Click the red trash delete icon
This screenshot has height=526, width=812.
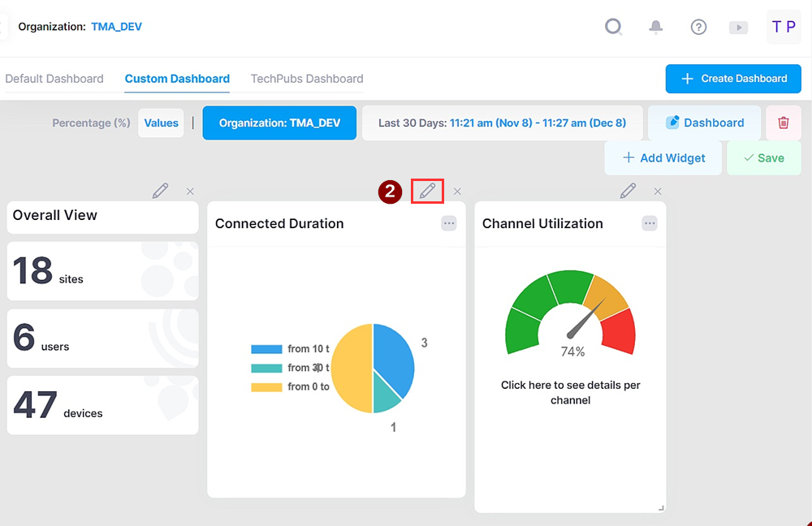(x=784, y=123)
